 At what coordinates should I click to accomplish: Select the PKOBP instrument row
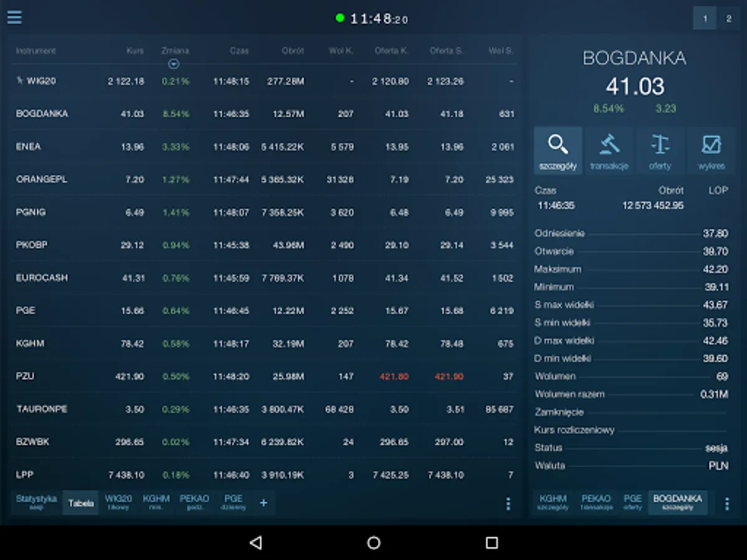(265, 245)
